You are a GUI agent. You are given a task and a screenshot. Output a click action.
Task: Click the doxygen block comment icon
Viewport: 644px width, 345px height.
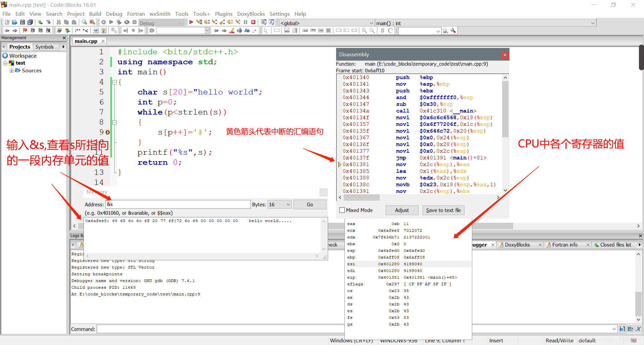(78, 30)
